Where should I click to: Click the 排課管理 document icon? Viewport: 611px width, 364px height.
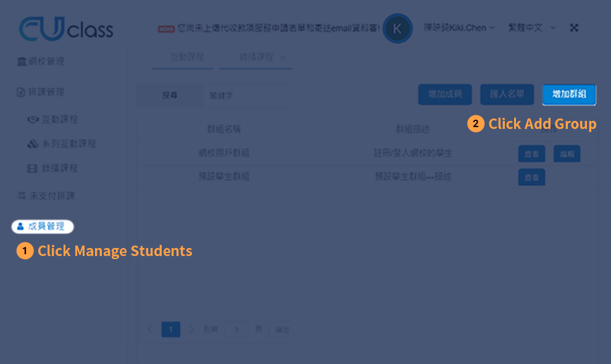(21, 92)
